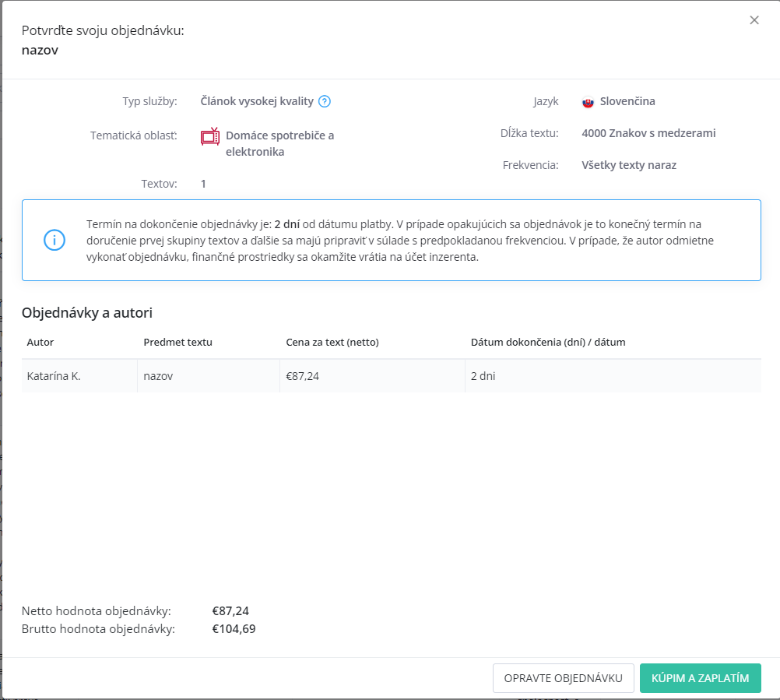
Task: Click the Autor column header
Action: [40, 342]
